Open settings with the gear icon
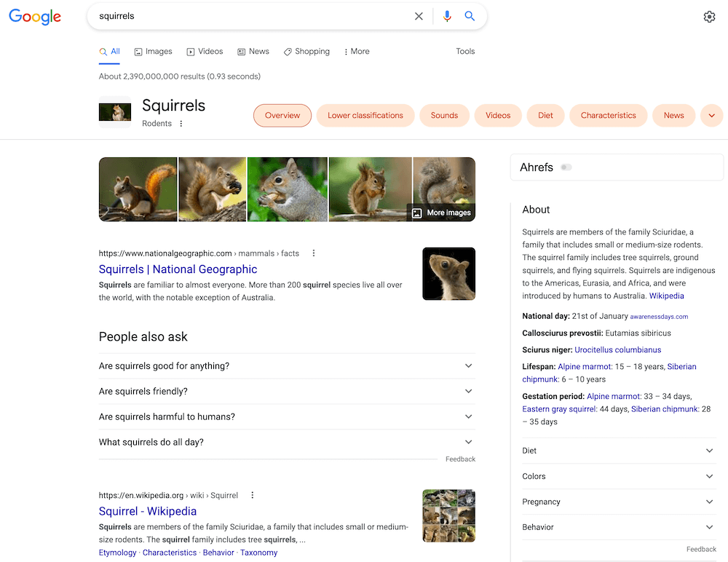Viewport: 728px width, 562px height. [x=709, y=17]
